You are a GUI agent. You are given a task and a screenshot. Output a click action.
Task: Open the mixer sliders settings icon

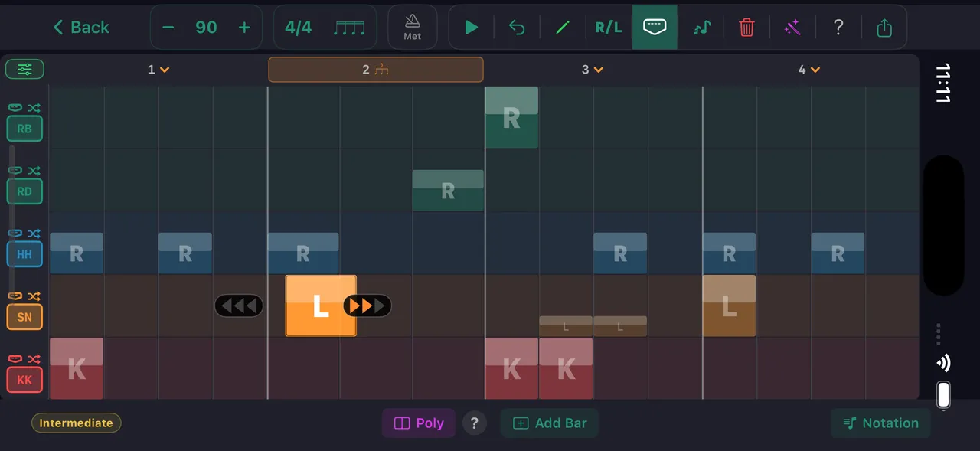24,70
